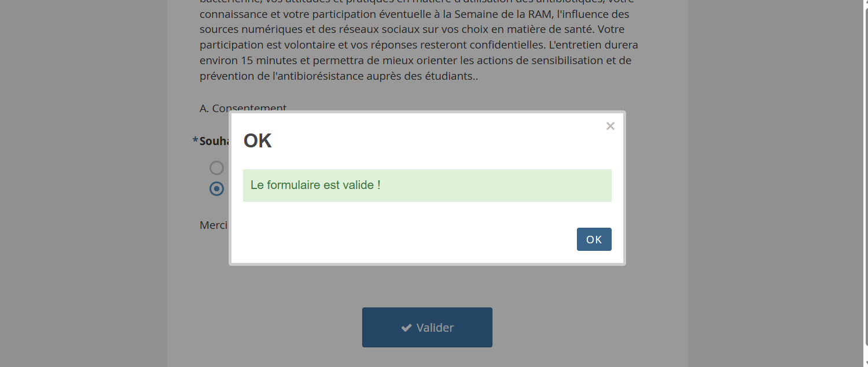Click the word "confidentielles" in the intro
The image size is (868, 367).
click(502, 45)
